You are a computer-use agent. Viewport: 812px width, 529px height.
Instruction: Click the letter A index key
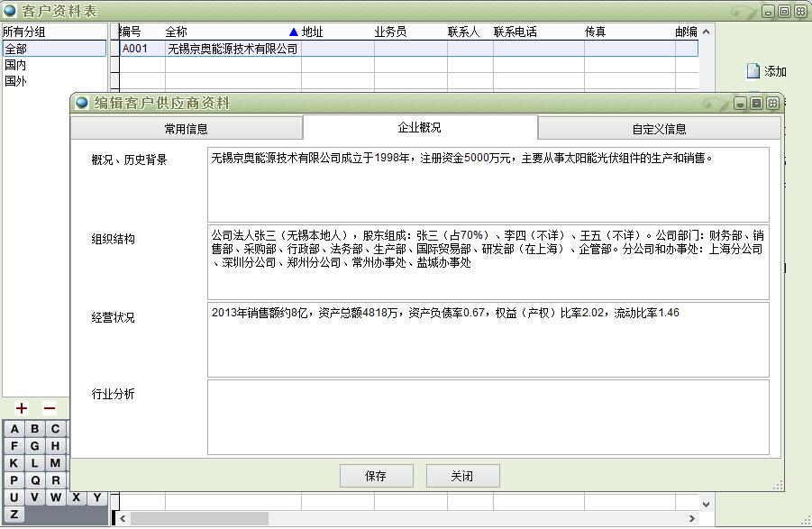click(x=14, y=429)
